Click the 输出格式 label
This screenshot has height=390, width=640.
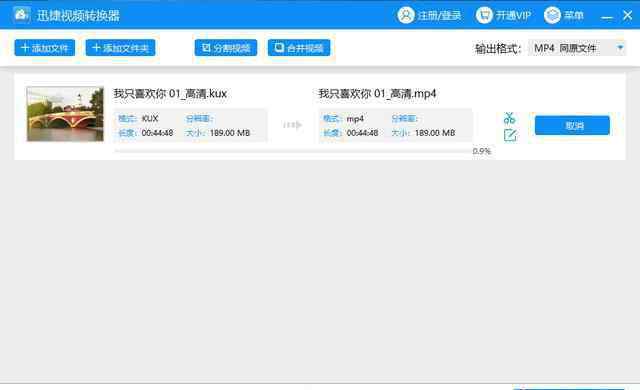pos(498,49)
